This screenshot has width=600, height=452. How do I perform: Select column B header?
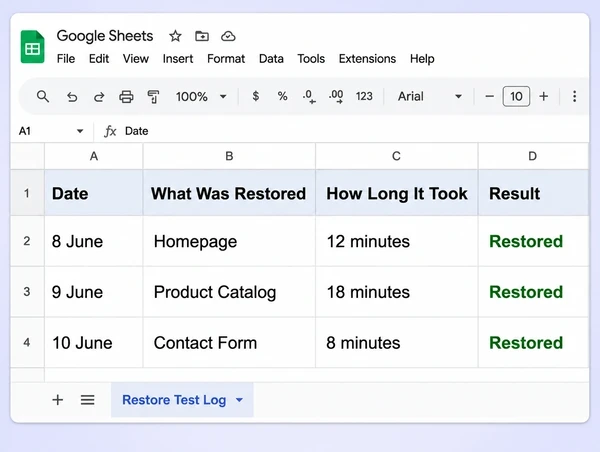coord(229,156)
